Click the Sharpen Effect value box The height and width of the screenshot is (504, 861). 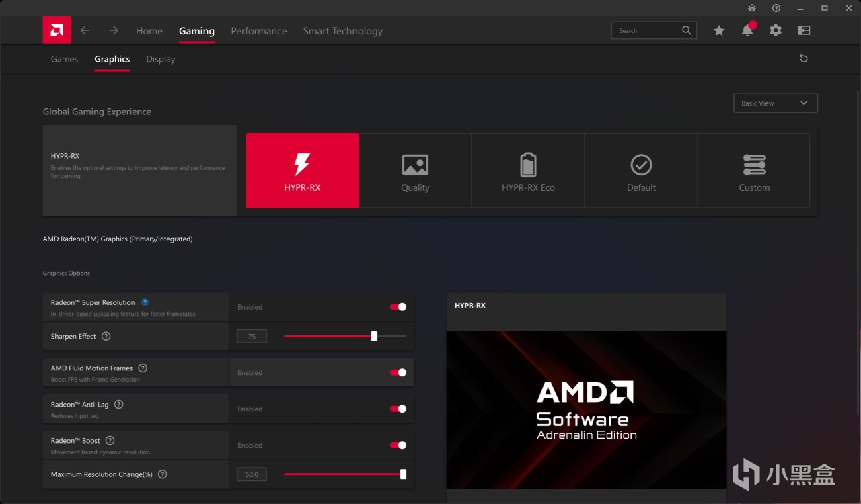point(252,336)
